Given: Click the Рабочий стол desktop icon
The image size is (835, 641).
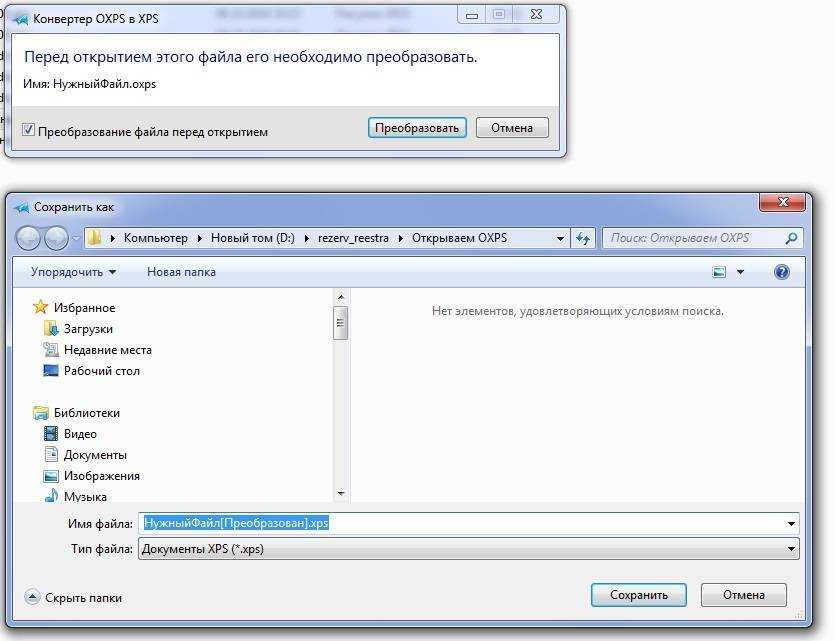Looking at the screenshot, I should pos(51,370).
